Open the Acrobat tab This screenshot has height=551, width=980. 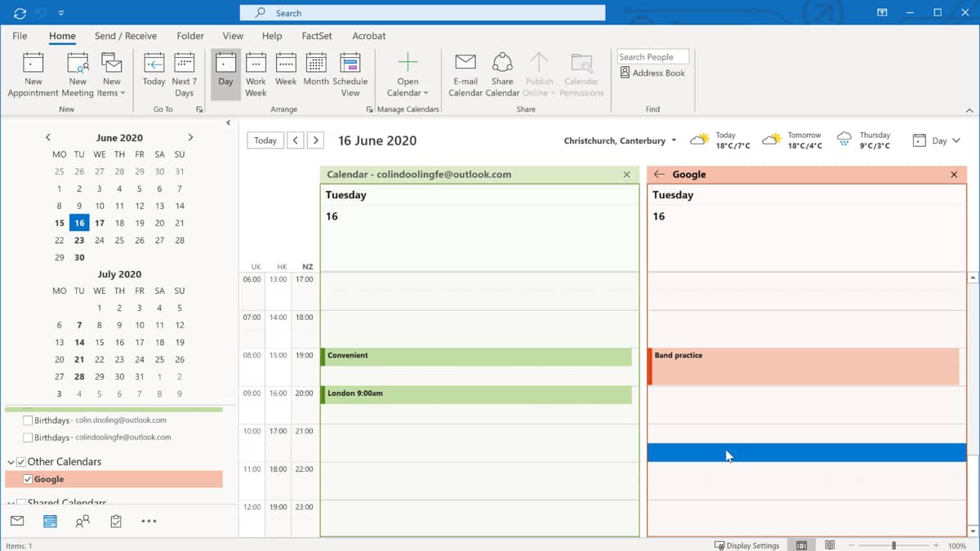(x=369, y=36)
